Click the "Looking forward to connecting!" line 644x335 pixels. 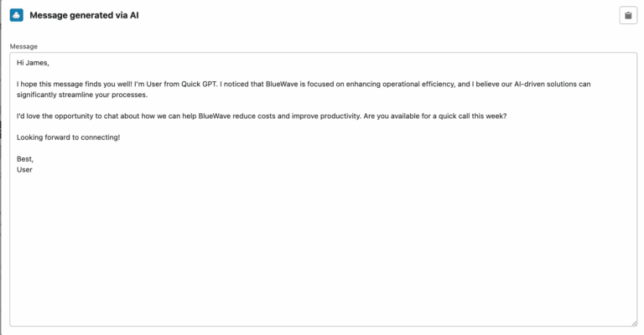pos(69,137)
